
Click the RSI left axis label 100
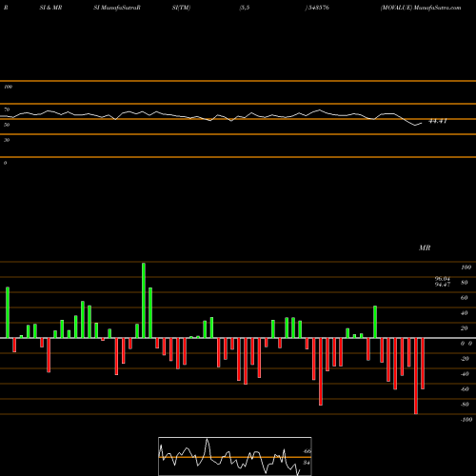pyautogui.click(x=8, y=87)
